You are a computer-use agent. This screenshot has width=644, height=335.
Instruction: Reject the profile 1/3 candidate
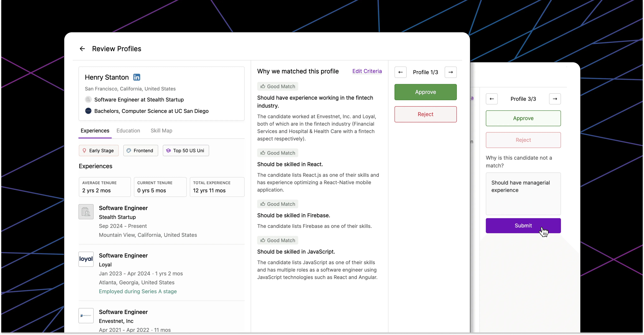425,114
